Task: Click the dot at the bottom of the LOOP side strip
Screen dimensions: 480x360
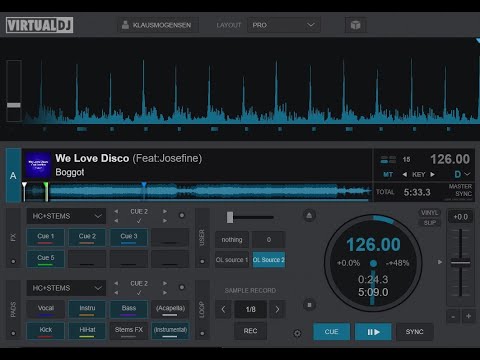Action: (202, 333)
